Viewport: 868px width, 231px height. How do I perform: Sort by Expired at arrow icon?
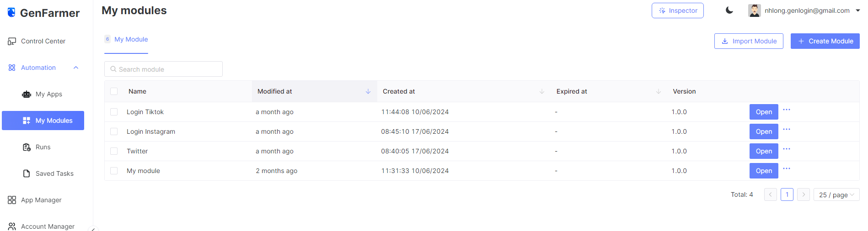click(x=659, y=91)
